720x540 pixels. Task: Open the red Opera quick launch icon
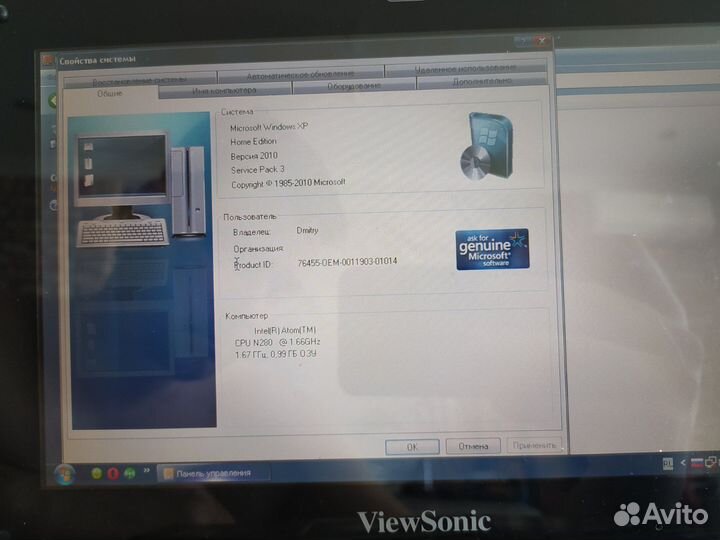(114, 472)
